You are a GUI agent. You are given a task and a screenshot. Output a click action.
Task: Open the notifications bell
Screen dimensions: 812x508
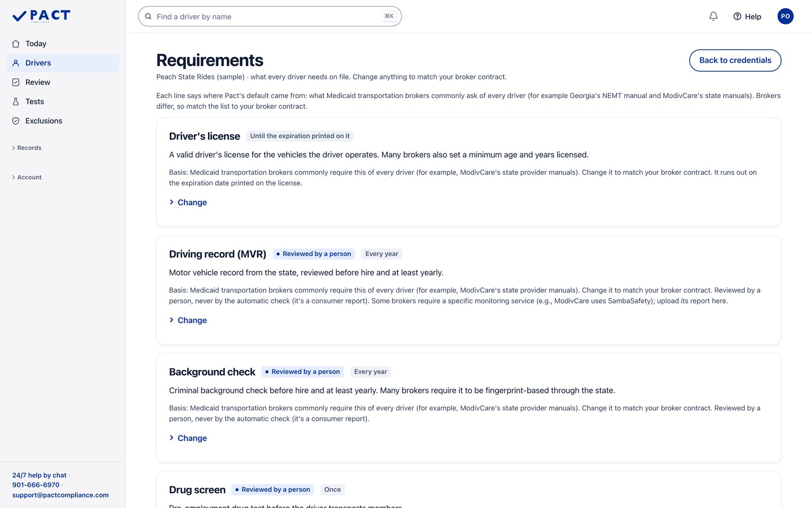pyautogui.click(x=714, y=16)
